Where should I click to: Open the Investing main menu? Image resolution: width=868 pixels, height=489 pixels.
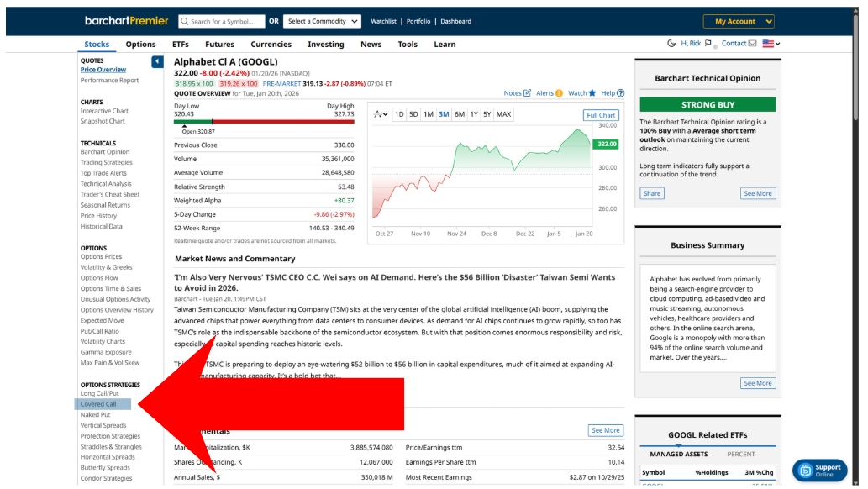coord(326,45)
